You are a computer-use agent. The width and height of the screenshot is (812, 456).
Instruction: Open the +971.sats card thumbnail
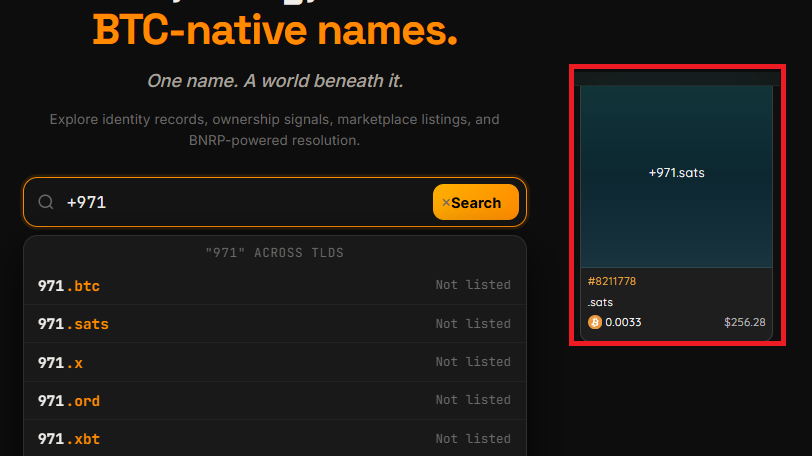click(x=676, y=176)
